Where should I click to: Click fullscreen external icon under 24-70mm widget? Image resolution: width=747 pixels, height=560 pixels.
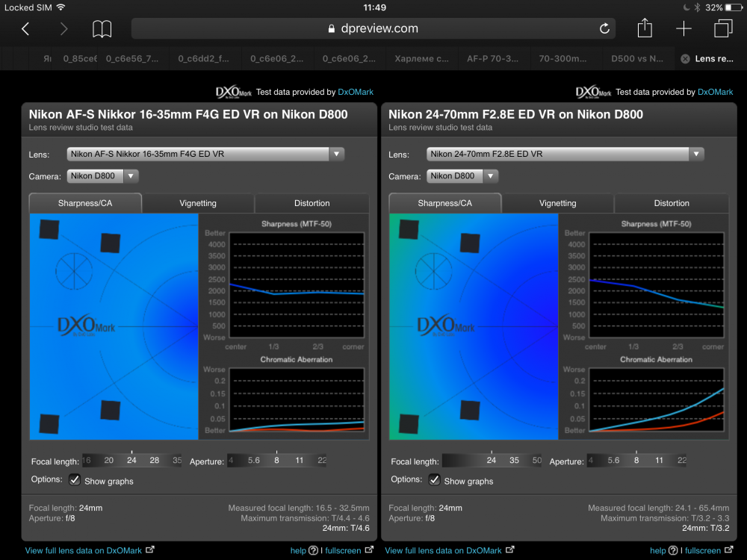pos(728,550)
